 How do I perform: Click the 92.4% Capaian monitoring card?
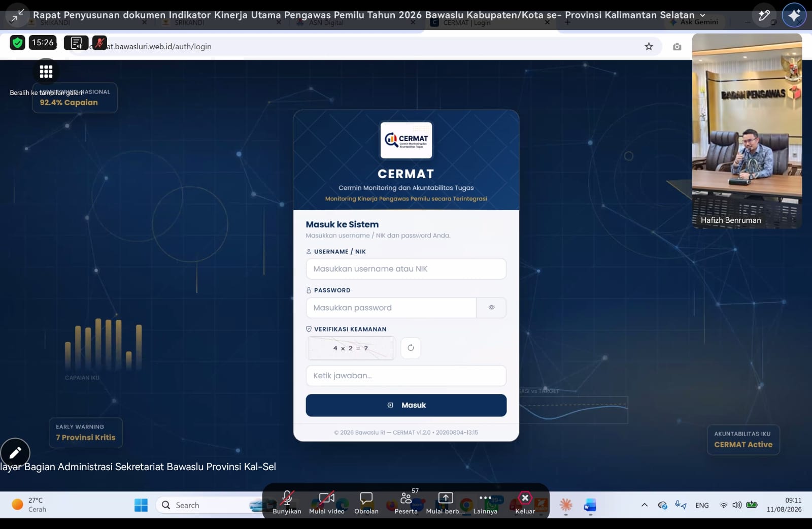click(x=75, y=97)
